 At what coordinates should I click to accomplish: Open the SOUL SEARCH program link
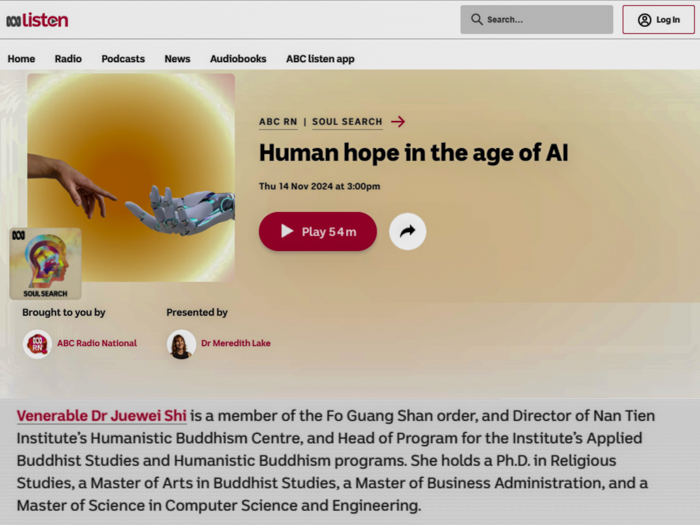pos(347,122)
